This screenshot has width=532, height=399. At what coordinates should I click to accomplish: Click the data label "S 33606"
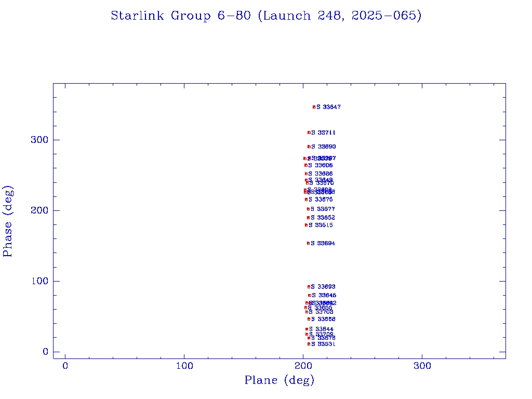[x=321, y=165]
